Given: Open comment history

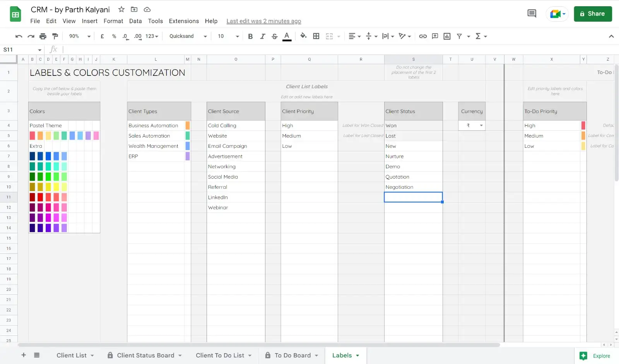Looking at the screenshot, I should pyautogui.click(x=532, y=14).
